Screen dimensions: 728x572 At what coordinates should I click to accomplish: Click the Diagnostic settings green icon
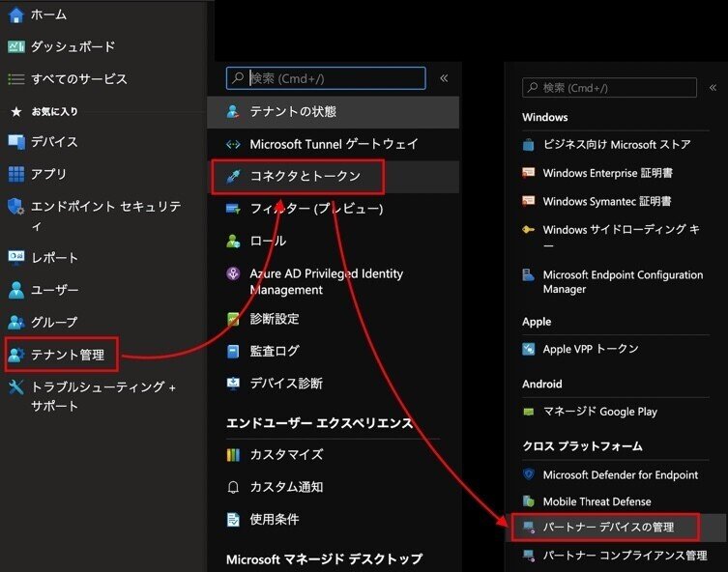[233, 319]
